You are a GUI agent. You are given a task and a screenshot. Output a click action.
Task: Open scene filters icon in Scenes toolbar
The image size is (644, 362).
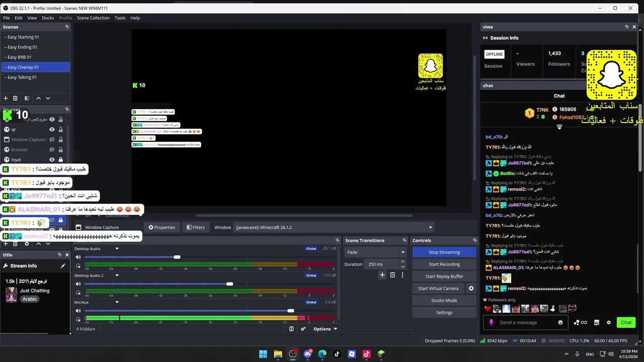27,98
